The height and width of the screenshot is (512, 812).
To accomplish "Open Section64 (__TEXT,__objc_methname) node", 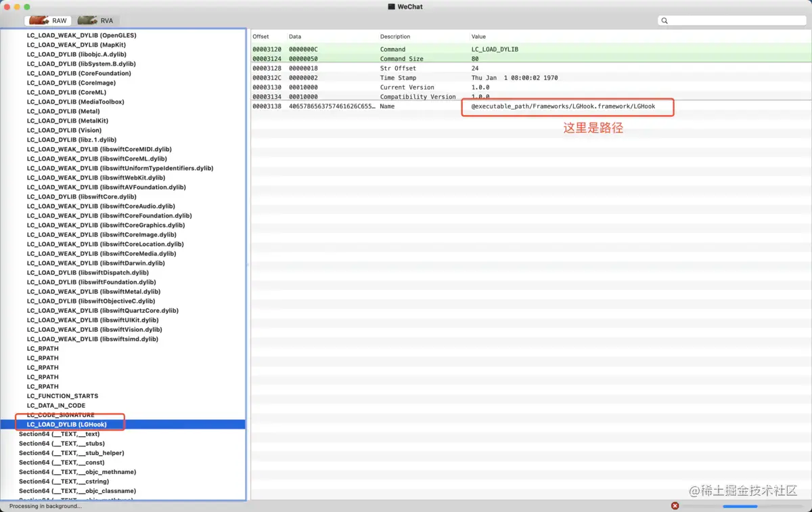I will point(77,471).
